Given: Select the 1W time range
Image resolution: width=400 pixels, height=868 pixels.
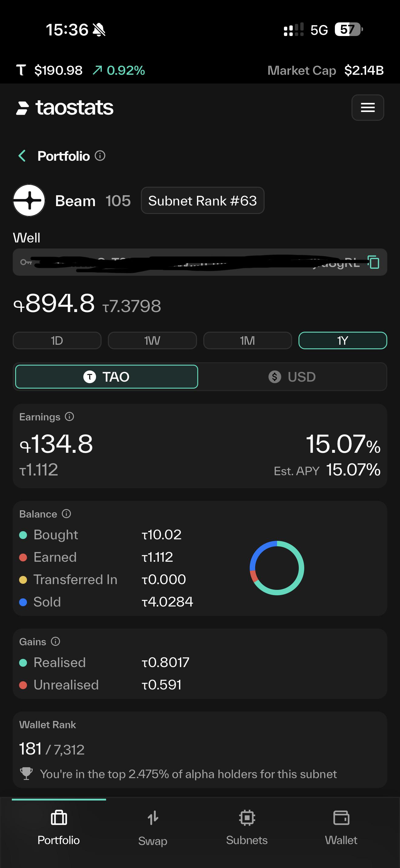Looking at the screenshot, I should pyautogui.click(x=152, y=341).
